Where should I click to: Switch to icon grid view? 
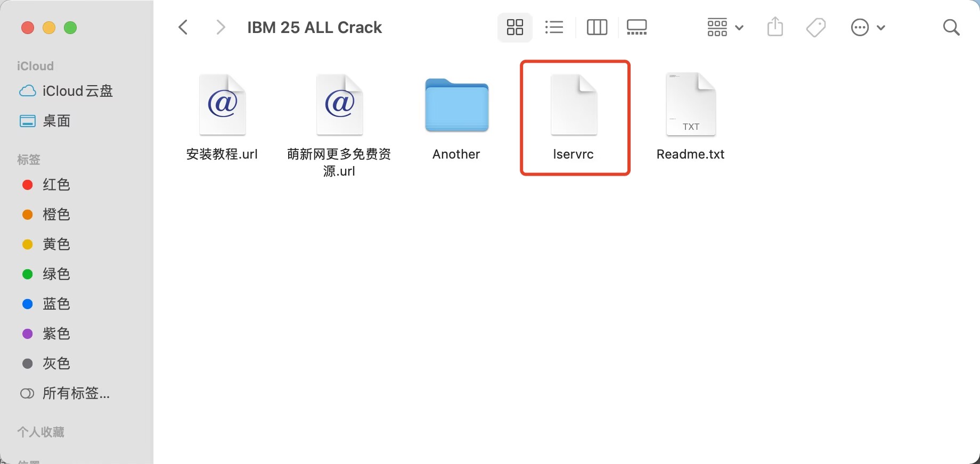[x=515, y=27]
